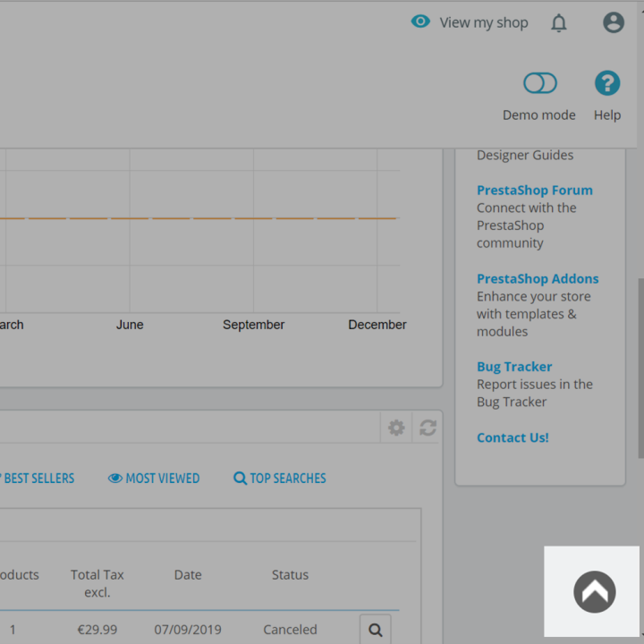Screen dimensions: 644x644
Task: Click the Top Searches magnifier icon
Action: click(240, 478)
